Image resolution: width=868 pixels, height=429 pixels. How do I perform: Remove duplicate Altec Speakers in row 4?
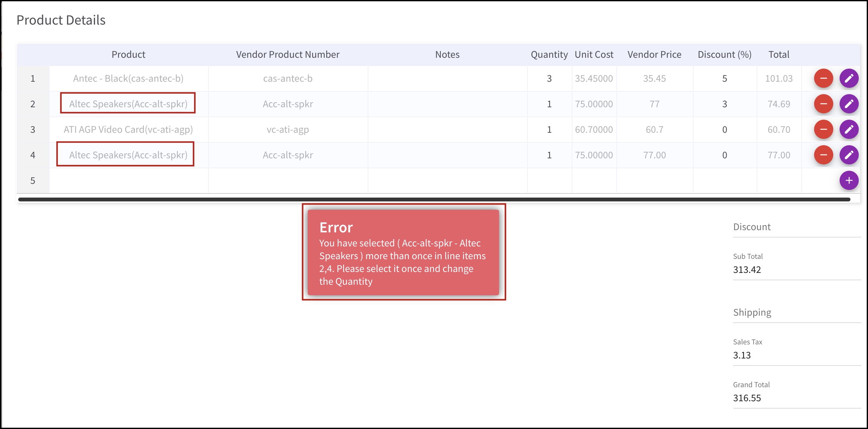point(823,155)
